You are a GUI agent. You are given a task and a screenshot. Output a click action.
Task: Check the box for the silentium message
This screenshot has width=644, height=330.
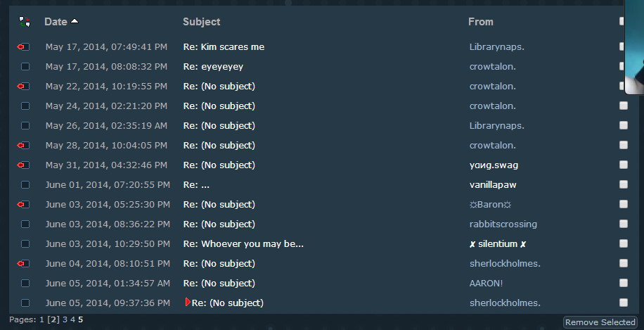(x=624, y=243)
